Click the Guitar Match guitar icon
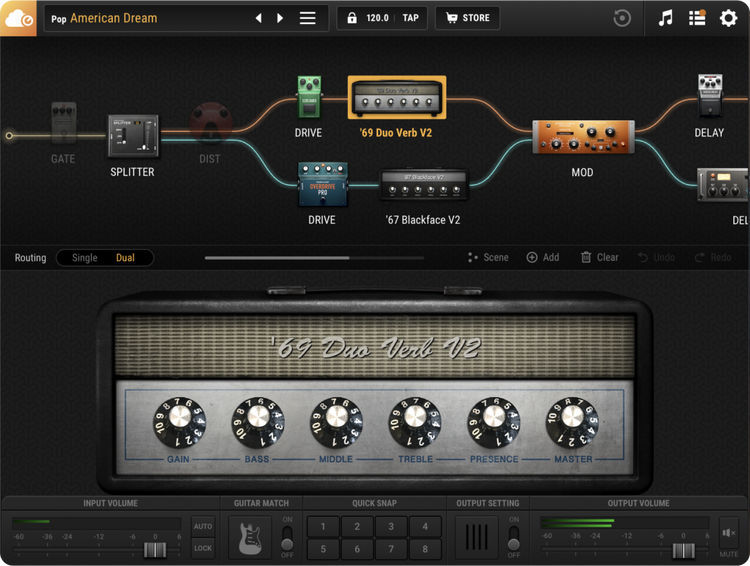 coord(250,537)
